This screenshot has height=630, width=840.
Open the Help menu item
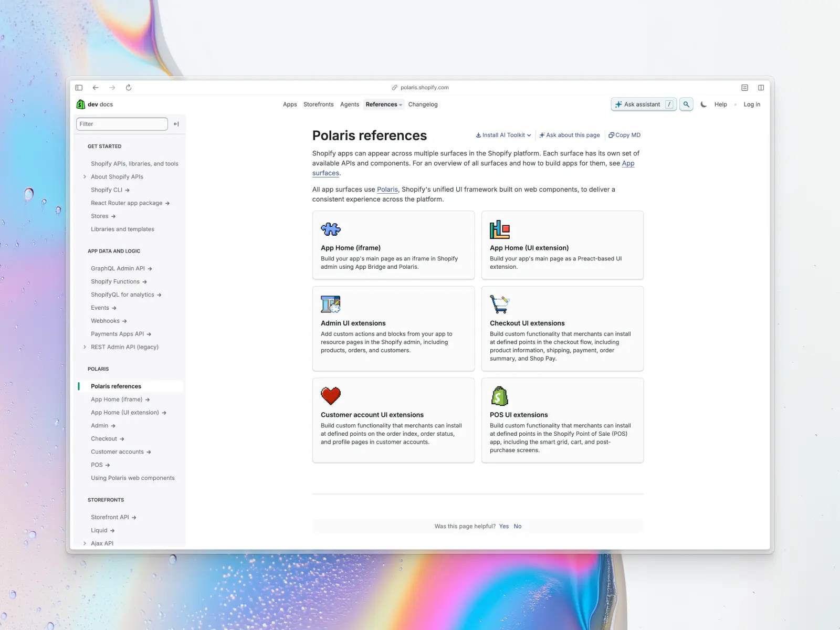(720, 104)
